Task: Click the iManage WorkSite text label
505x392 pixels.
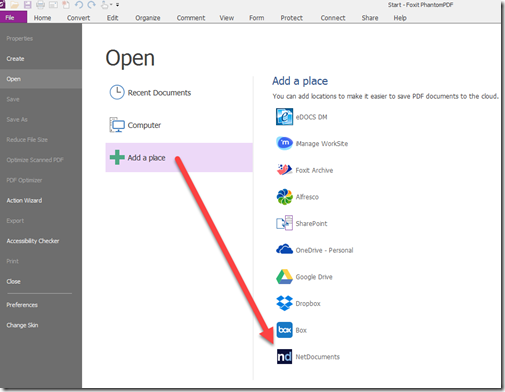Action: (x=322, y=144)
